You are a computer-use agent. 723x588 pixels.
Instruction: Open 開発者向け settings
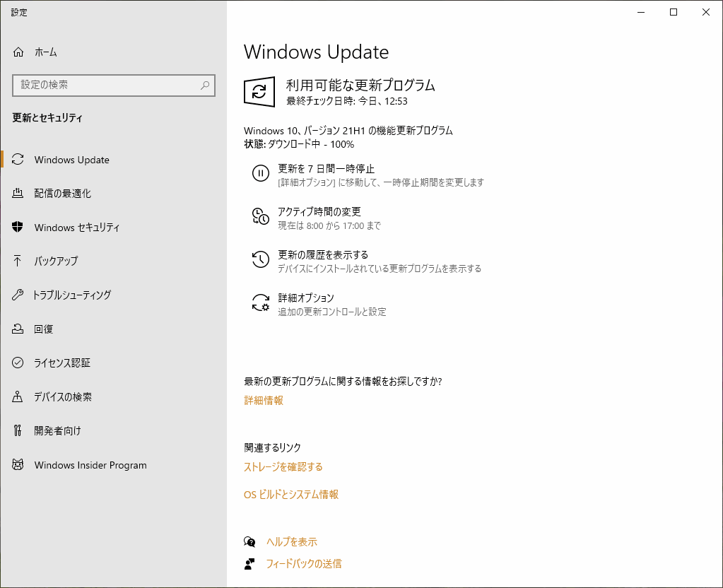tap(113, 430)
